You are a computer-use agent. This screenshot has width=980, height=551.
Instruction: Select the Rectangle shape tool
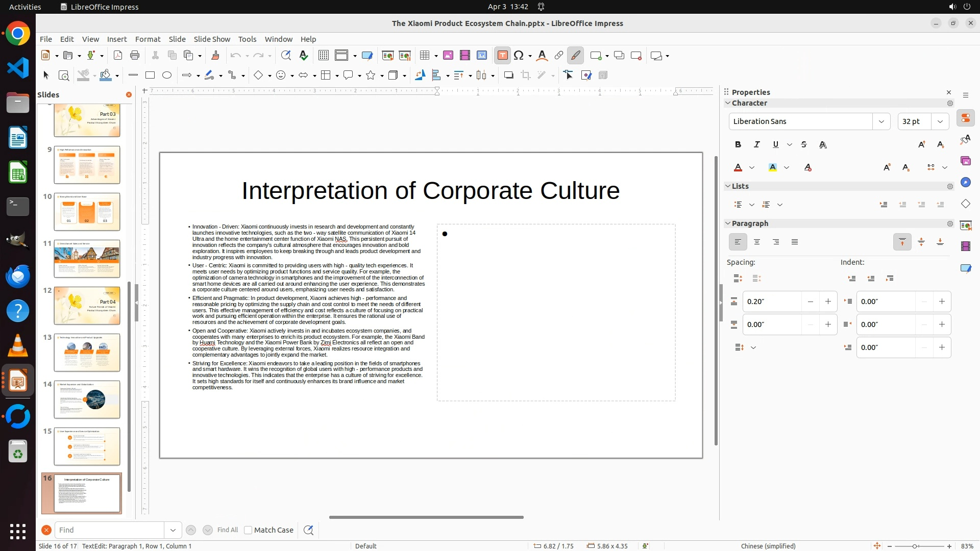150,76
